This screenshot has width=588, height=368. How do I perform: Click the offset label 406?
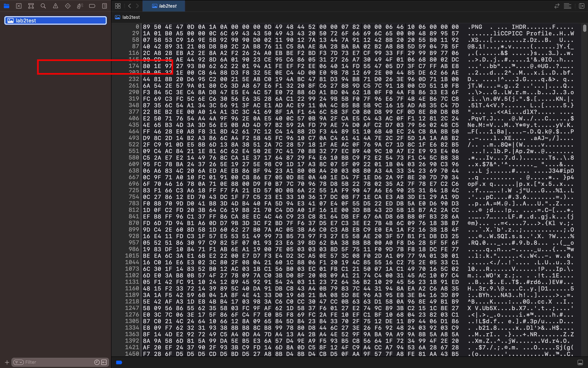[134, 118]
